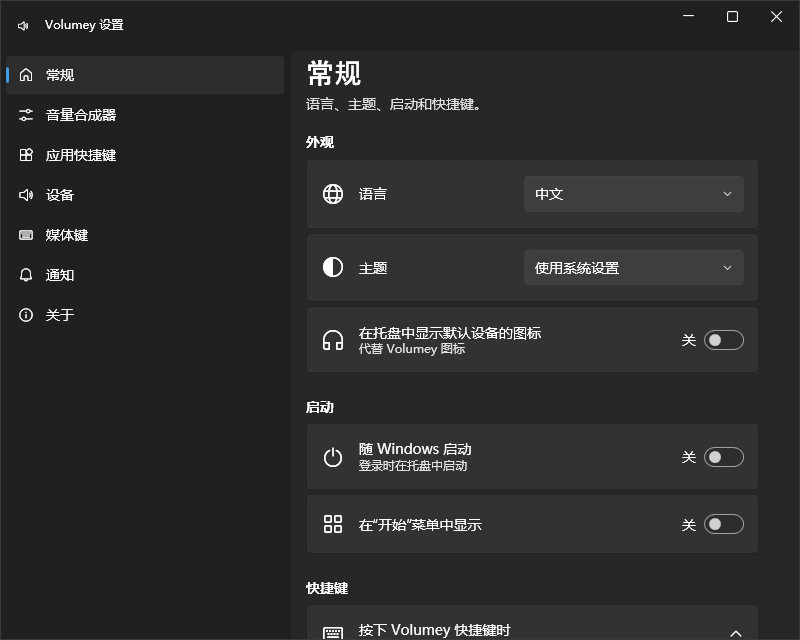The width and height of the screenshot is (800, 640).
Task: Click the half-circle theme icon in 主题 row
Action: (333, 267)
